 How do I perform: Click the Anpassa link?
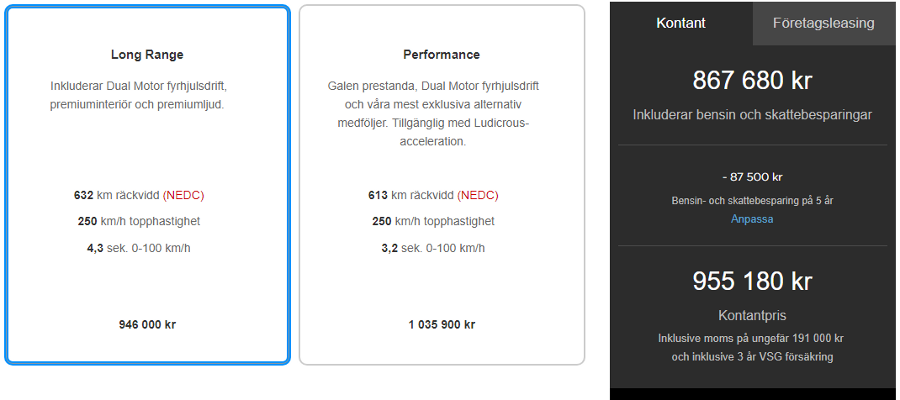[752, 219]
